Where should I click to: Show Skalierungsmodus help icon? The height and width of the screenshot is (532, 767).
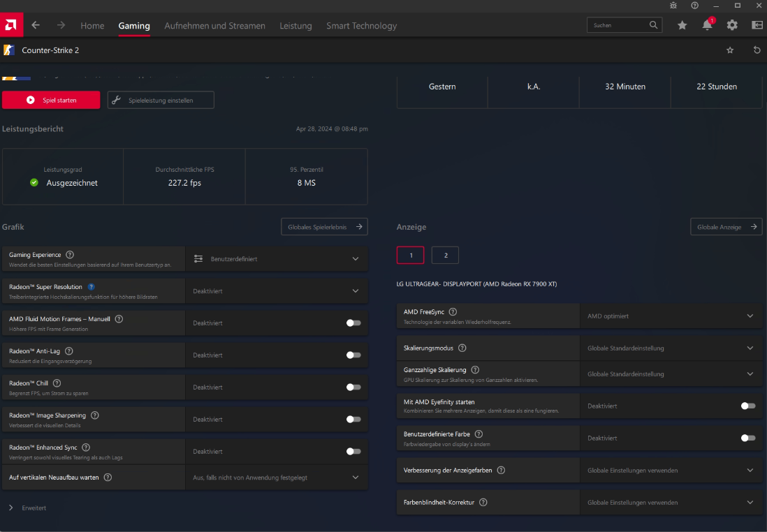pos(462,348)
